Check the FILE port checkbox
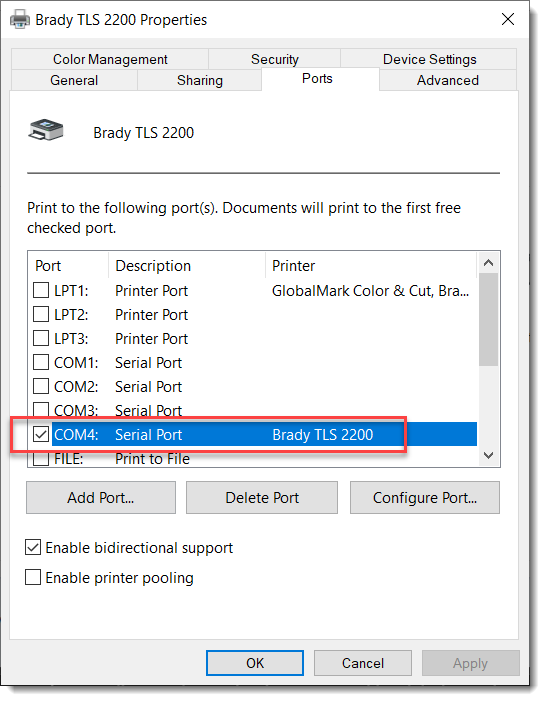 (41, 458)
